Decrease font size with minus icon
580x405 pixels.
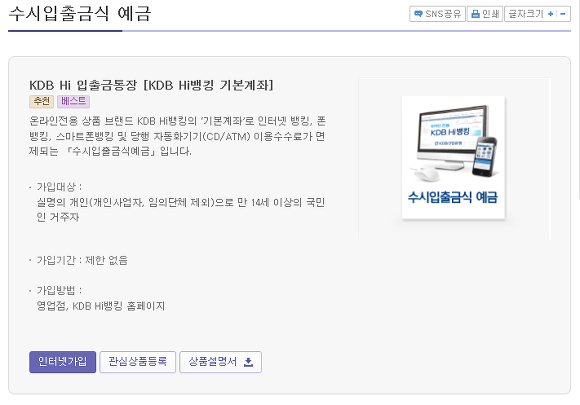563,14
